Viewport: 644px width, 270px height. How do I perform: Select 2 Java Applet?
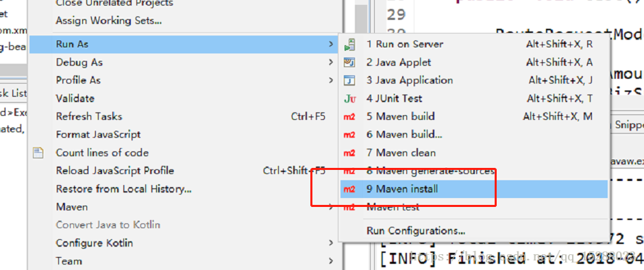point(474,62)
